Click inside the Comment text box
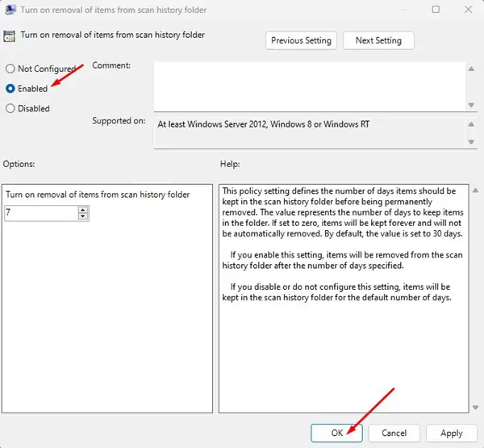This screenshot has height=448, width=484. pos(310,86)
